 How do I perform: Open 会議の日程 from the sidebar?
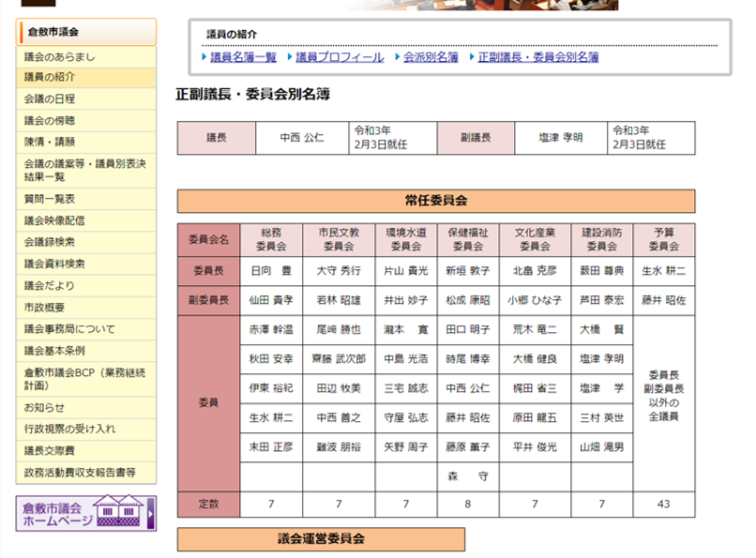[86, 98]
